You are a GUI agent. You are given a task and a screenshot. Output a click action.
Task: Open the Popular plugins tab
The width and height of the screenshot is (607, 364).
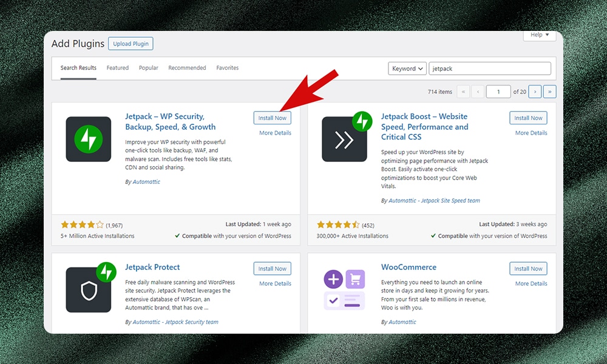[148, 67]
